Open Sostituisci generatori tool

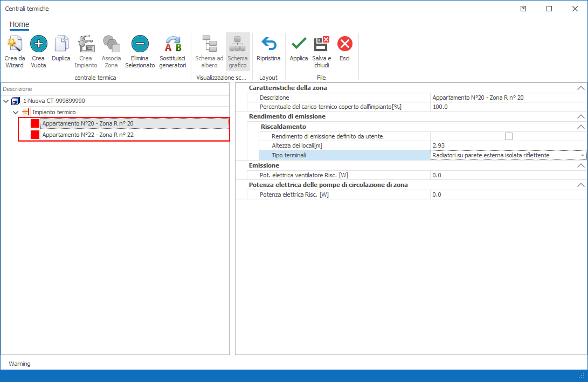click(173, 44)
